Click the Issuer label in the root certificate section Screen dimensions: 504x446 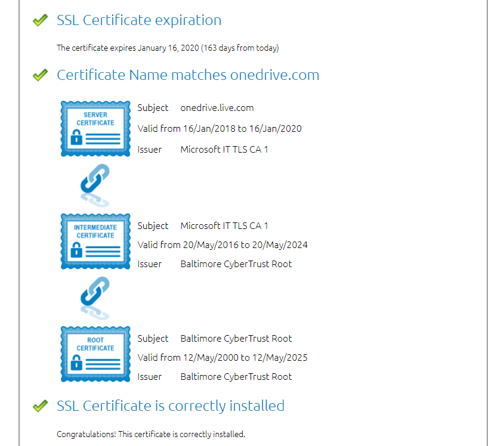point(150,377)
